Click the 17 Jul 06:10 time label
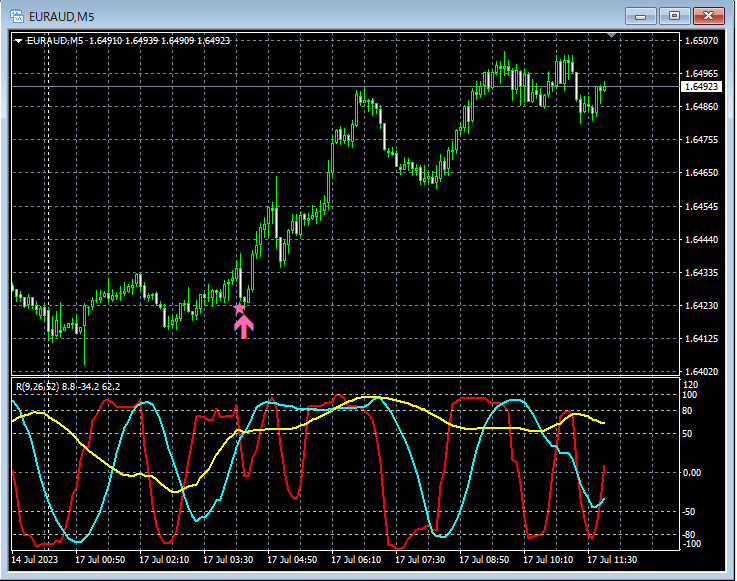 pyautogui.click(x=355, y=560)
